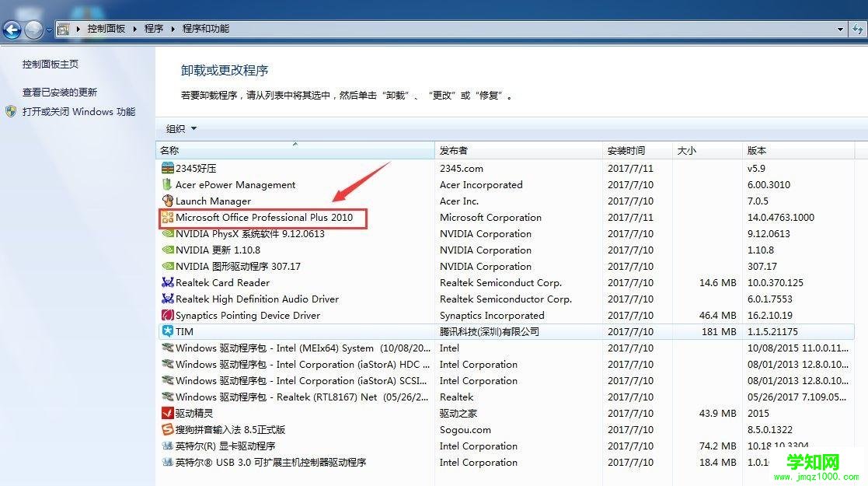The image size is (868, 486).
Task: Click shield icon beside Windows 功能 link
Action: click(11, 111)
